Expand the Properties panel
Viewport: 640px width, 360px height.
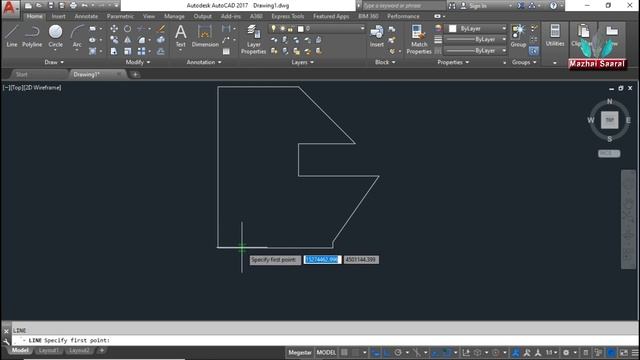tap(453, 62)
